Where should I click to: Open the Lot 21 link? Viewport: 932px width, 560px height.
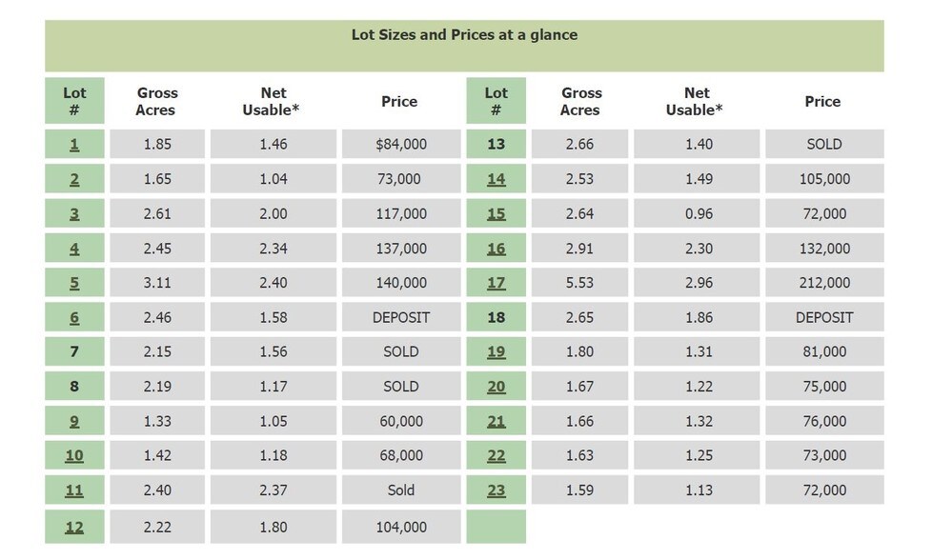pyautogui.click(x=496, y=421)
